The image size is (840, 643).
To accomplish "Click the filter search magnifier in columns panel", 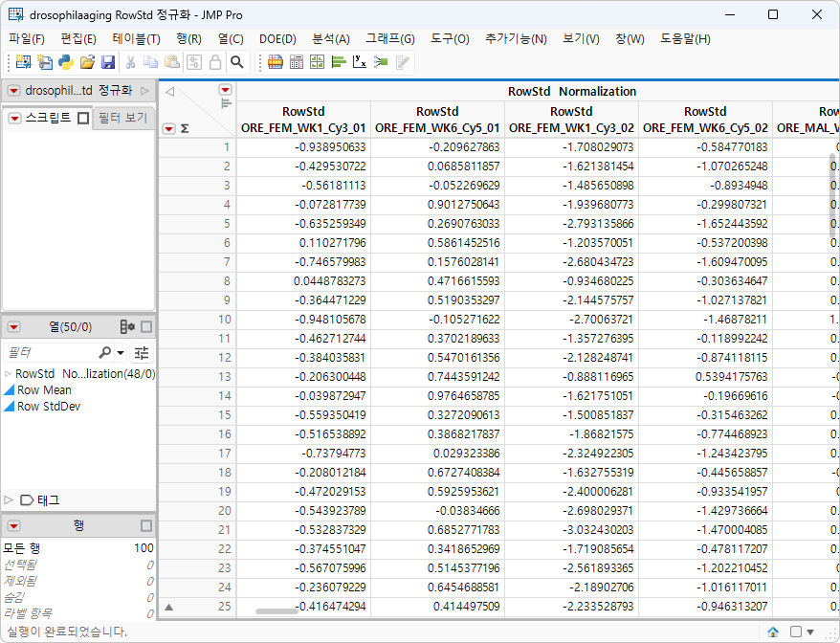I will pyautogui.click(x=105, y=352).
